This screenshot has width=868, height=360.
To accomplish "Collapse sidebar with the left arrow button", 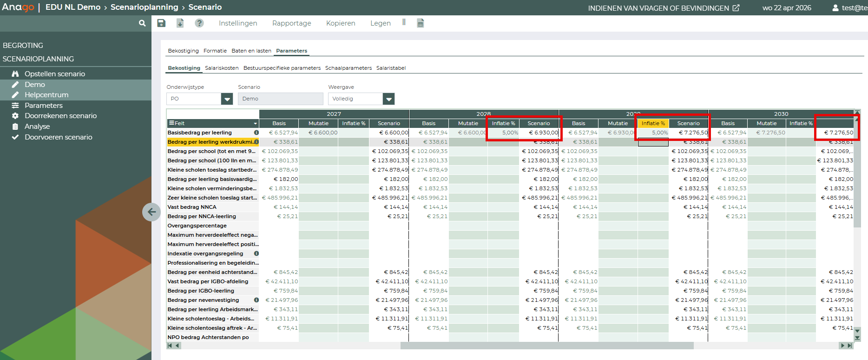I will coord(151,212).
